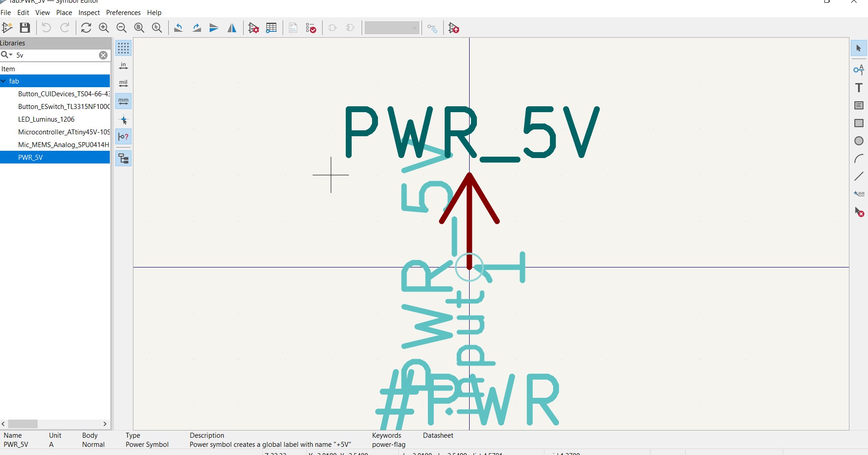
Task: Open the Datasheet document icon
Action: 293,28
